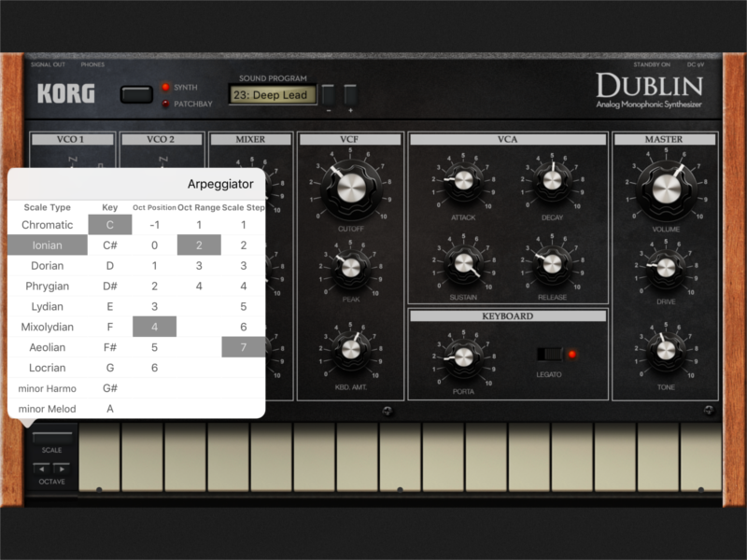Shift the octave down with the left arrow

point(42,469)
